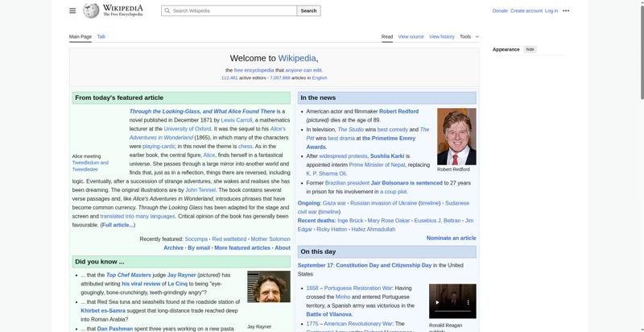
Task: Click the Dan Pashman link
Action: click(115, 329)
